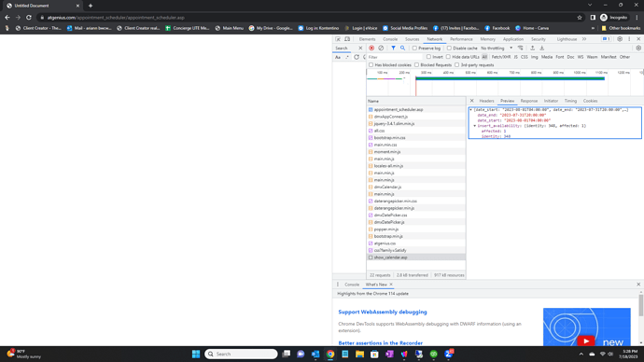Go back in browser history
644x362 pixels.
coord(7,17)
